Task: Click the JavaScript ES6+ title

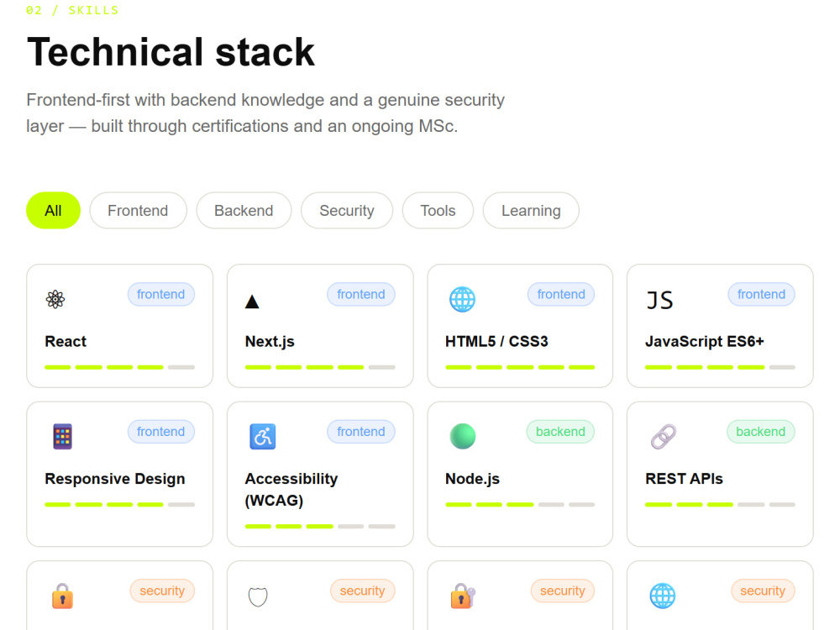Action: point(705,341)
